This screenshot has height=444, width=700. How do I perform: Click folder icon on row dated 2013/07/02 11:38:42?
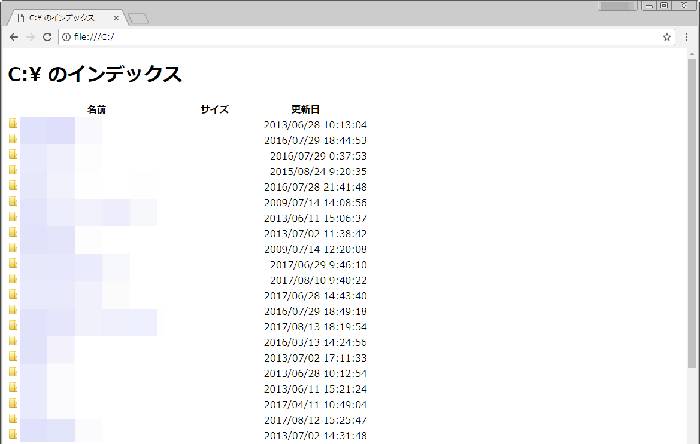pyautogui.click(x=13, y=232)
